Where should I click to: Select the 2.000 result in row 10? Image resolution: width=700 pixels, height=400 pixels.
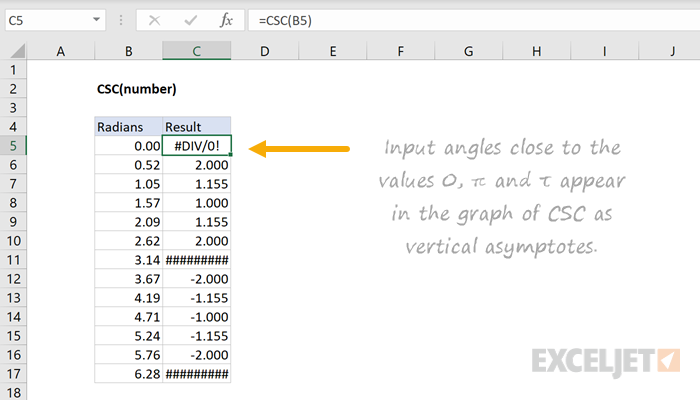coord(196,241)
